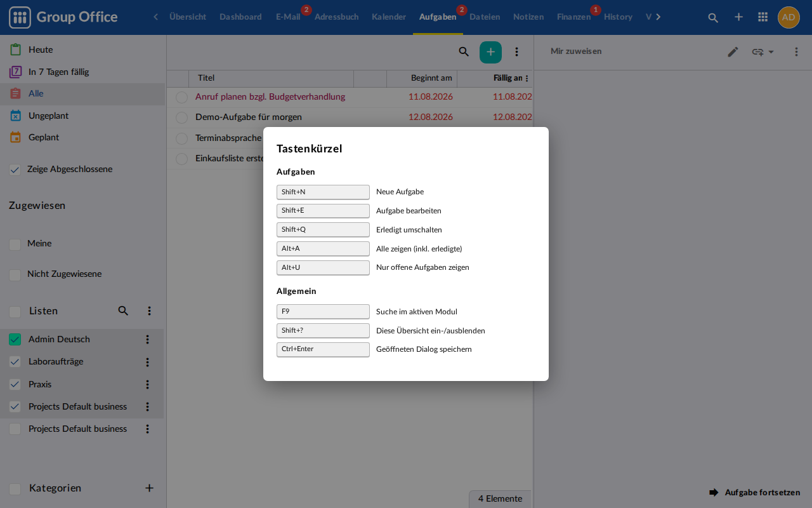
Task: Open the Finanzen tab
Action: (x=573, y=17)
